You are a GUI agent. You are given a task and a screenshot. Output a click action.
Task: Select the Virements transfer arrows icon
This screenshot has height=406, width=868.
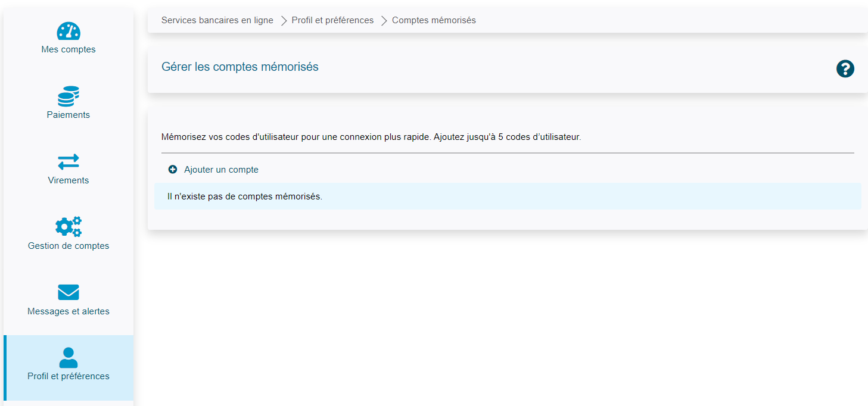pos(68,161)
